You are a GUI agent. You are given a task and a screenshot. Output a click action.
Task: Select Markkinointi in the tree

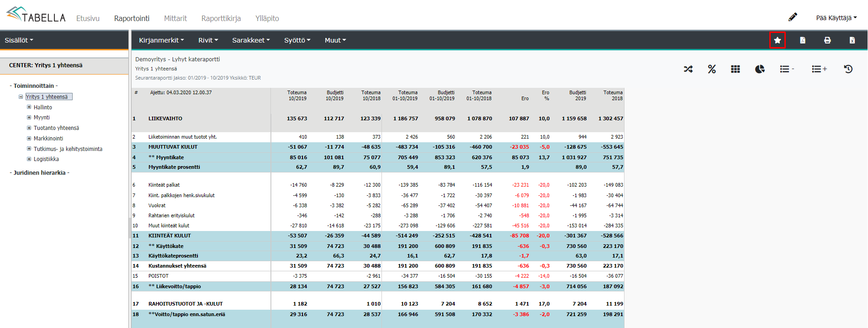tap(48, 139)
